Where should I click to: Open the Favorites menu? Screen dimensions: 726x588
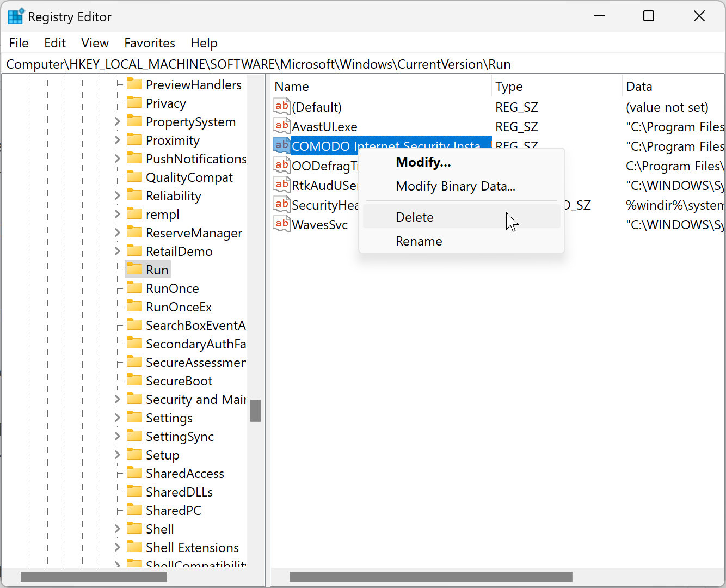[150, 43]
